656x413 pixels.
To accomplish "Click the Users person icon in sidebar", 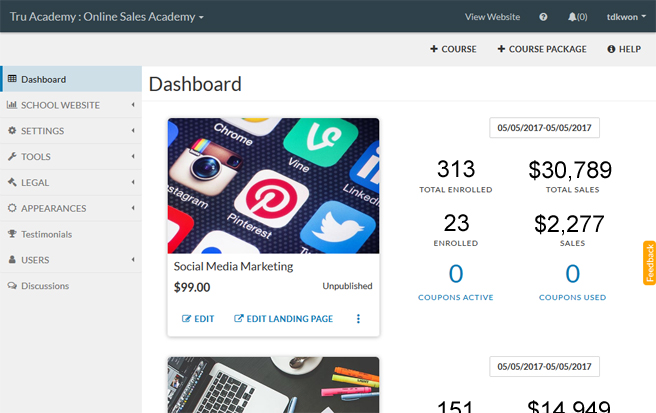I will (x=12, y=259).
